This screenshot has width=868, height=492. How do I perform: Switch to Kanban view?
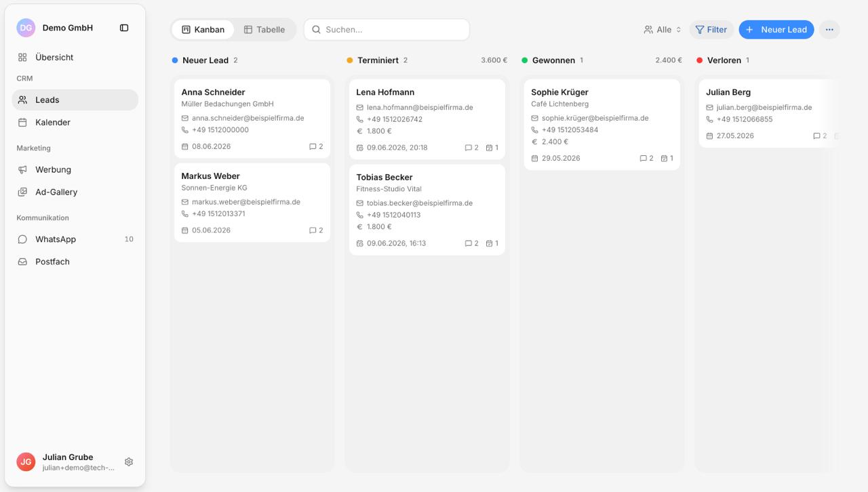click(x=203, y=30)
